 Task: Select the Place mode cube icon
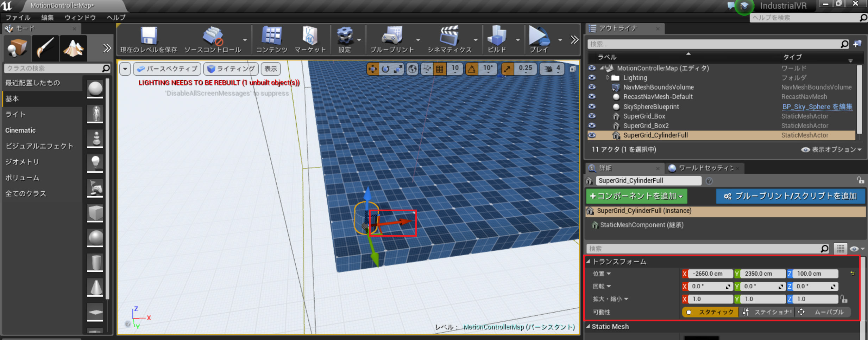coord(17,48)
